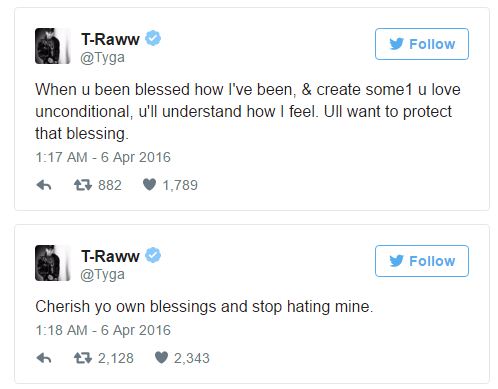Click the verified badge in second tweet

click(x=153, y=255)
